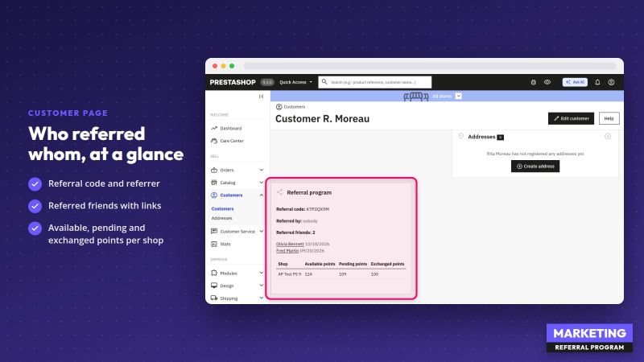Viewport: 644px width, 362px height.
Task: Click the Available points value 124
Action: pos(308,274)
